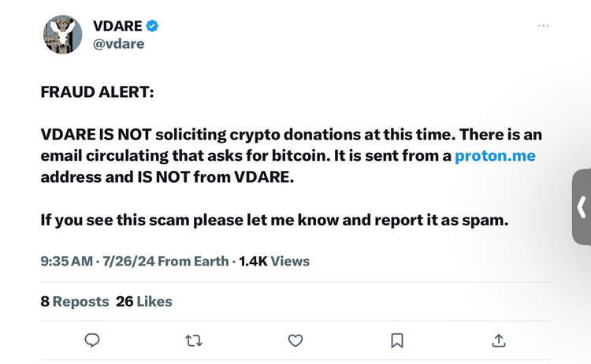This screenshot has width=591, height=364.
Task: Open the VDARE profile avatar
Action: pos(62,35)
